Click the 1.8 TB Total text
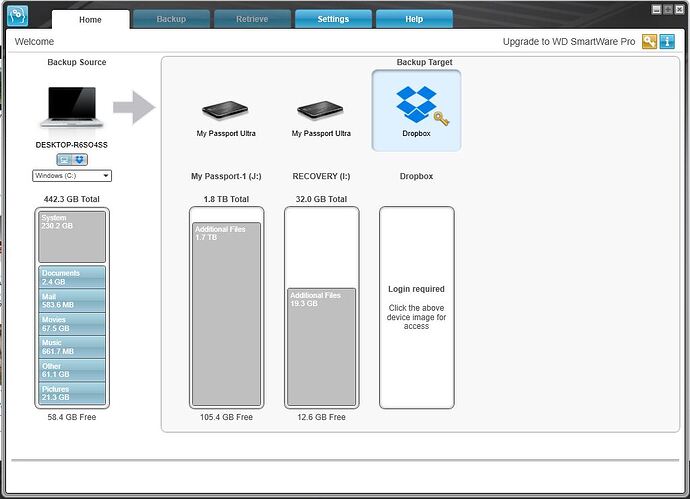Screen dimensions: 690x499 coord(226,199)
